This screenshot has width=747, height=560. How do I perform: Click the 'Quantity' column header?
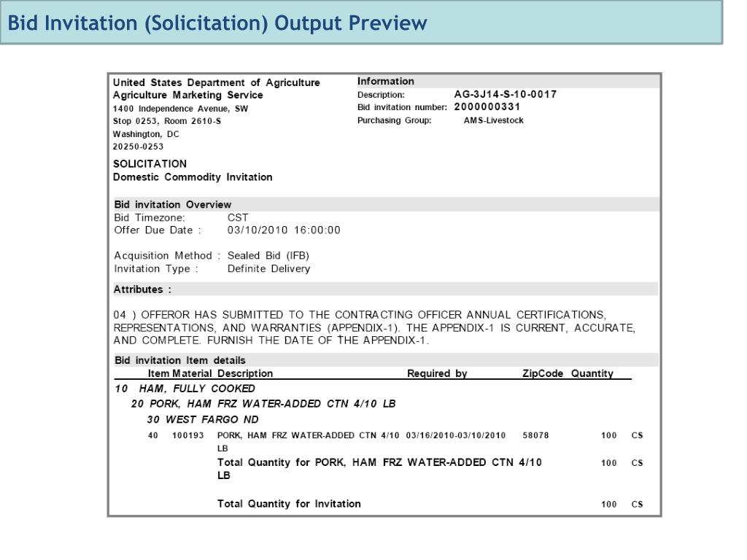click(592, 373)
